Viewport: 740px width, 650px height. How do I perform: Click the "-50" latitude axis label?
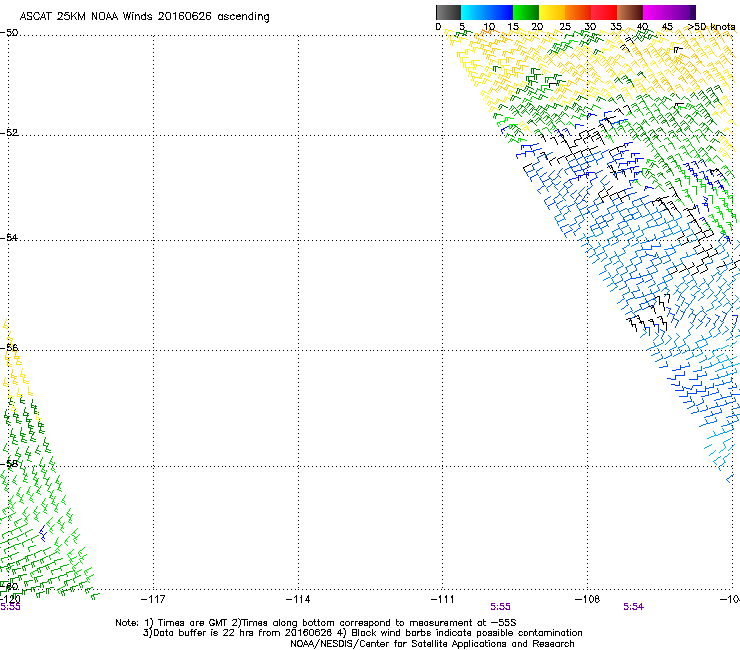coord(9,33)
